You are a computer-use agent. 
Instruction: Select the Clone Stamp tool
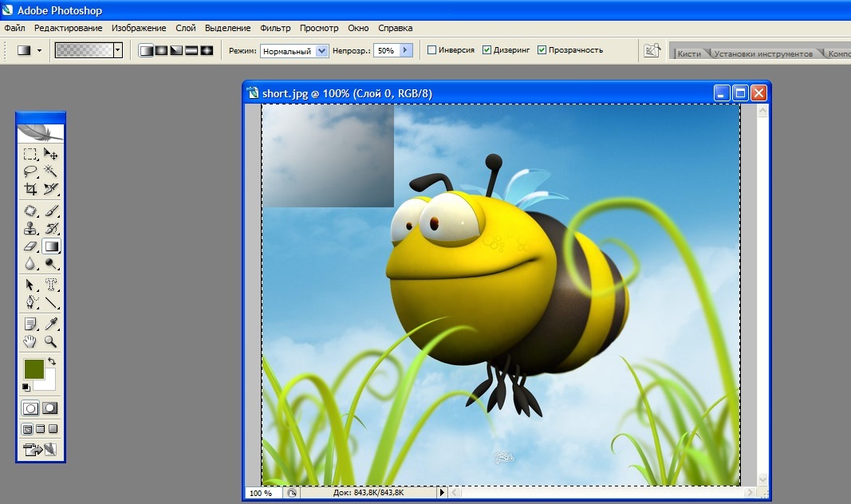point(30,228)
